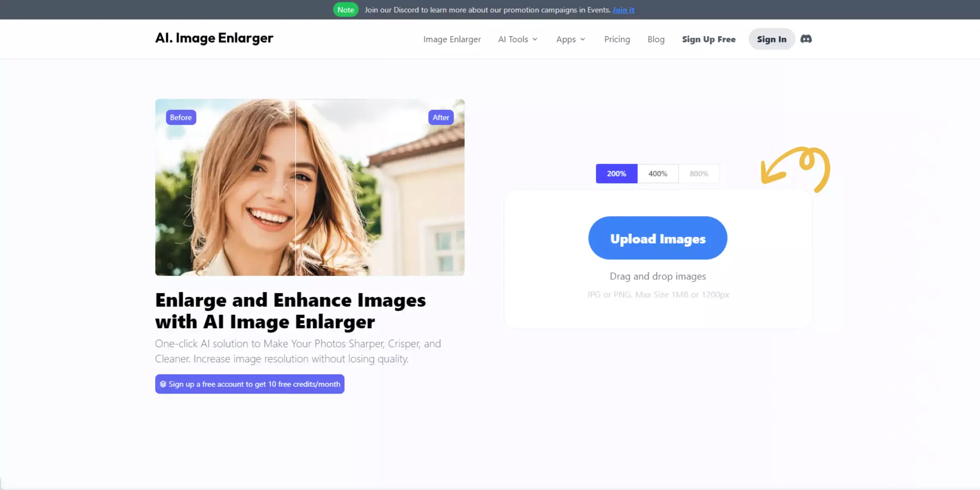Select the 800% enlargement option
The height and width of the screenshot is (490, 980).
[x=699, y=173]
